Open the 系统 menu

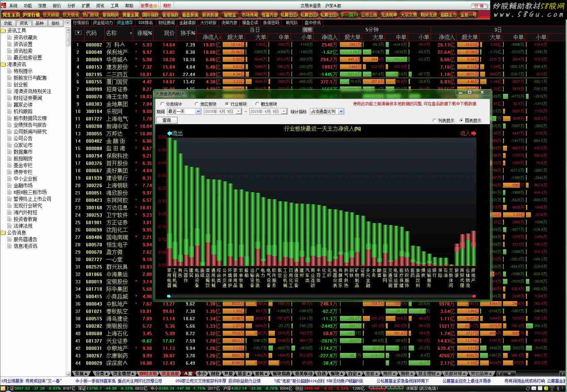coord(13,6)
